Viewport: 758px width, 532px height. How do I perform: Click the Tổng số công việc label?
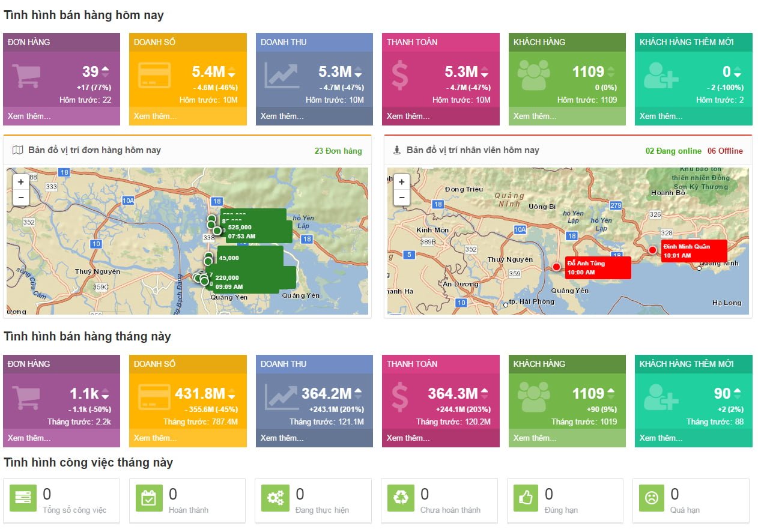pos(74,510)
